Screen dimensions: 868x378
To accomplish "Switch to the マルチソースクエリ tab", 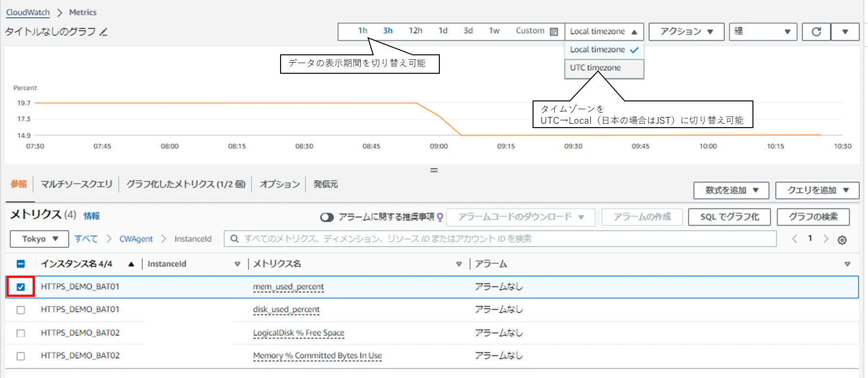I will coord(76,184).
